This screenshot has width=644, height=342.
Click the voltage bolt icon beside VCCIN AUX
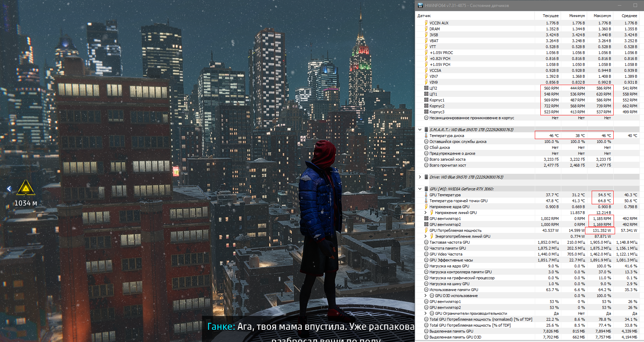[426, 23]
